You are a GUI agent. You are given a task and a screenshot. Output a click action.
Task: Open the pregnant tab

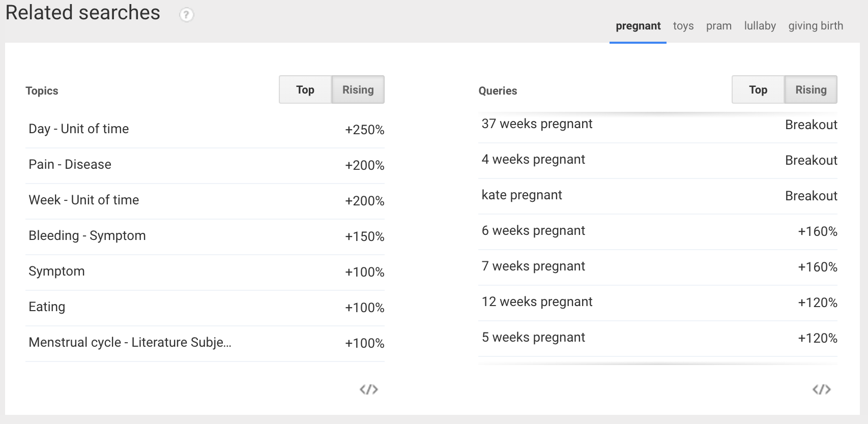coord(638,26)
